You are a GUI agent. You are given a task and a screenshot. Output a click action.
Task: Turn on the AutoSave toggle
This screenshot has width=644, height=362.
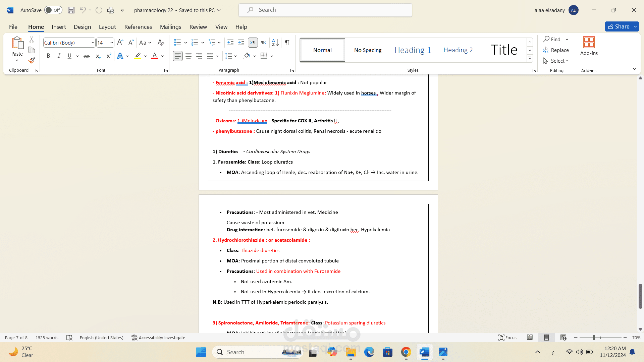tap(53, 10)
